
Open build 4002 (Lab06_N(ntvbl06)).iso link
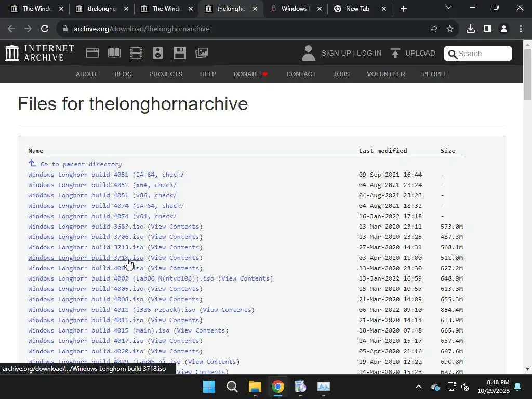(121, 278)
